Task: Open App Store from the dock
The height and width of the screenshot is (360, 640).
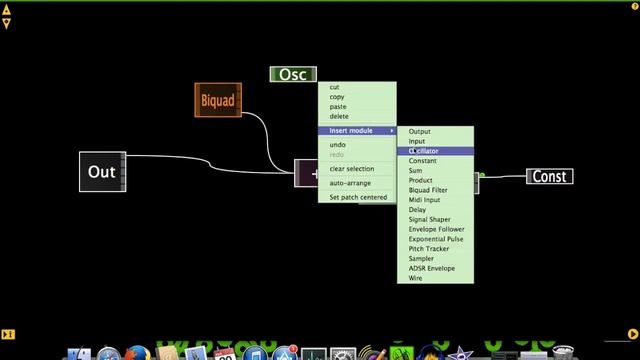Action: pos(284,353)
